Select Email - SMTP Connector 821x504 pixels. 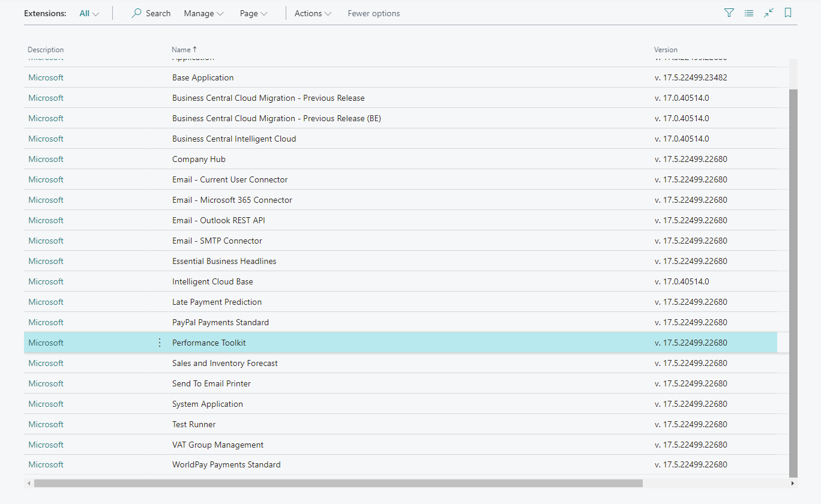pyautogui.click(x=217, y=241)
